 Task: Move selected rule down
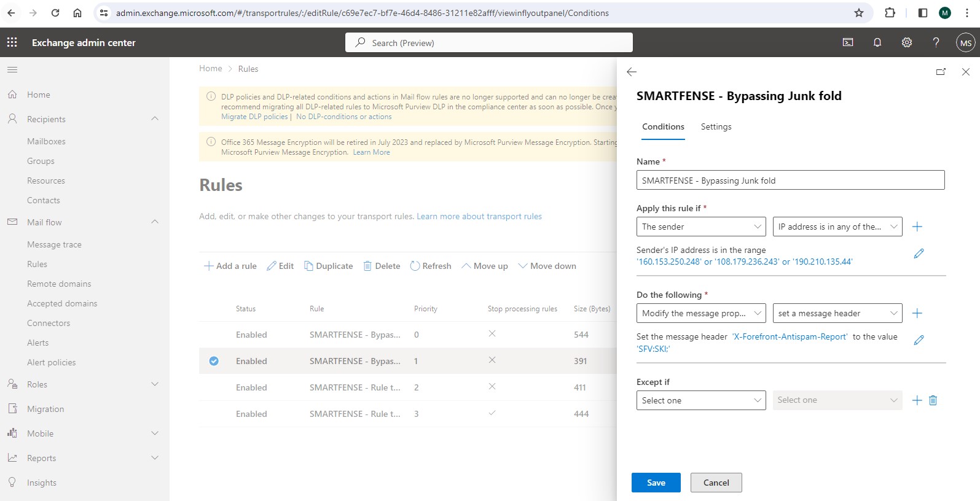(x=547, y=266)
